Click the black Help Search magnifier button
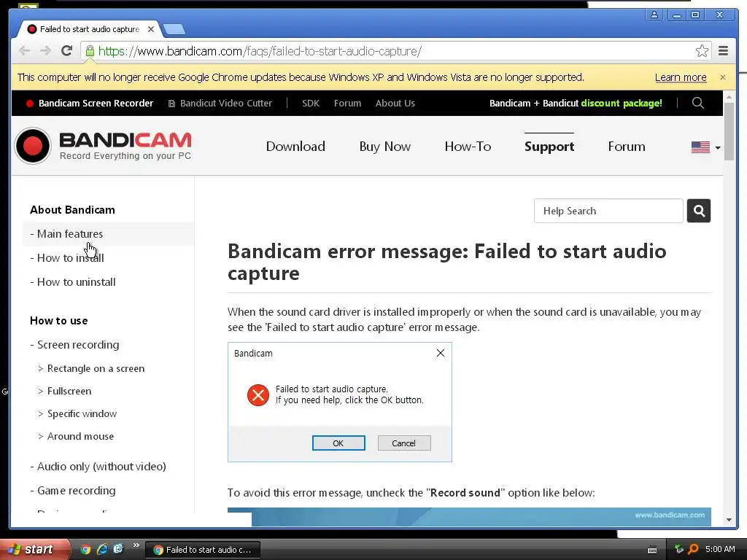747x560 pixels. click(699, 211)
